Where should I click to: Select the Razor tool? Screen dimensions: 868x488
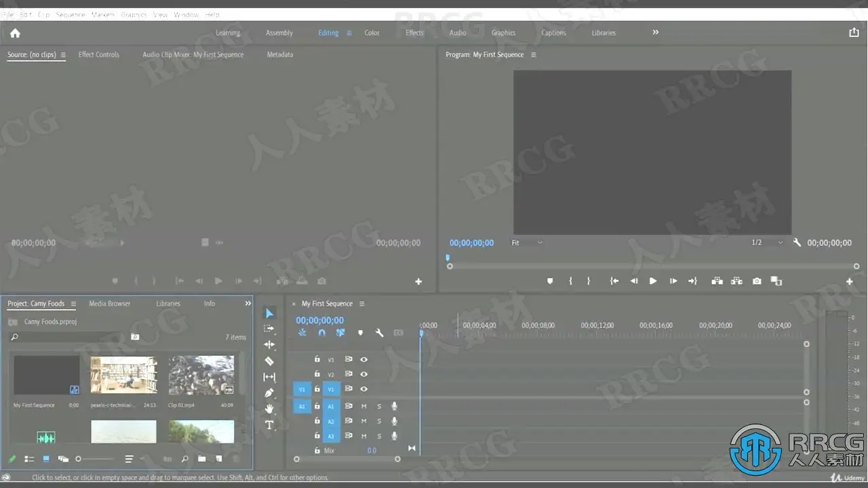(269, 361)
